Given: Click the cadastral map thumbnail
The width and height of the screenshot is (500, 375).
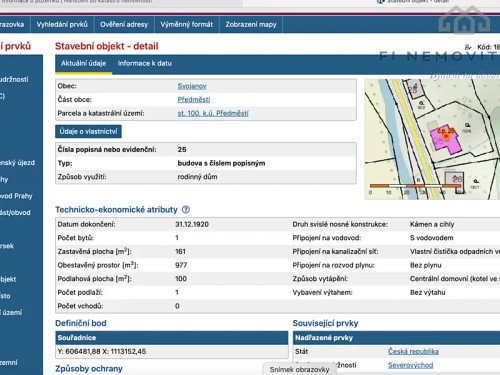Looking at the screenshot, I should tap(432, 139).
